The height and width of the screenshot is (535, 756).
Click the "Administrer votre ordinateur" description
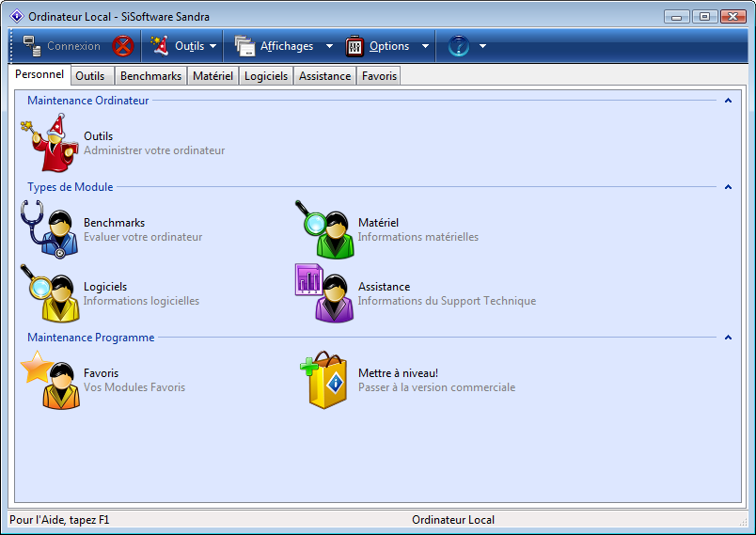[x=154, y=150]
